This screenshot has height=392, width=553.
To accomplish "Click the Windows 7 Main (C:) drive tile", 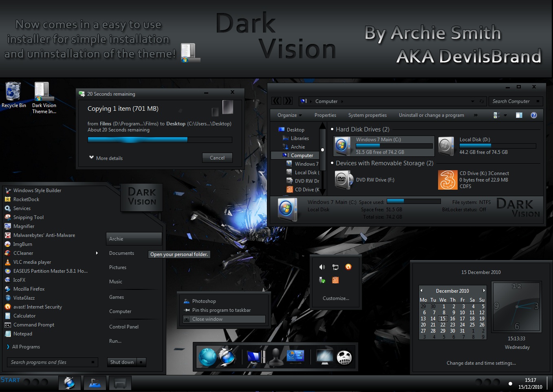I will (x=384, y=146).
